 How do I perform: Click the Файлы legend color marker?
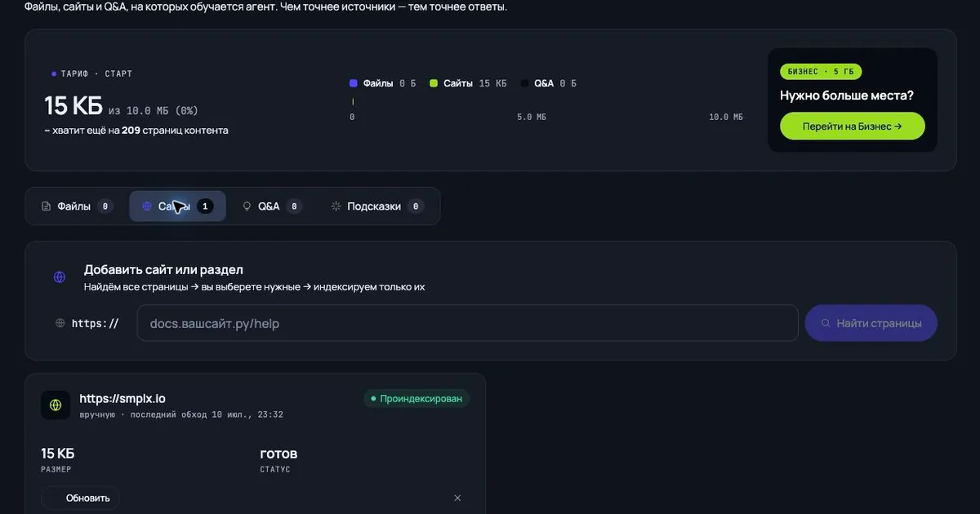(x=354, y=83)
